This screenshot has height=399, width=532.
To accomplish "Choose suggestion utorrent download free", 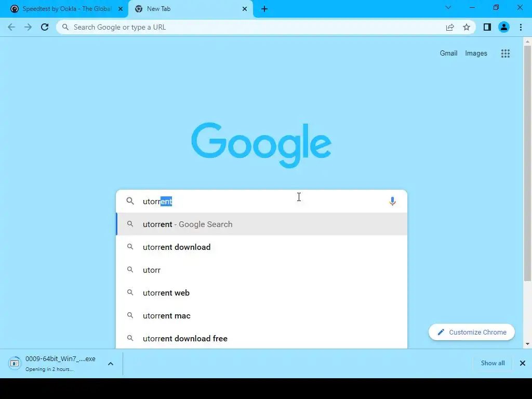I will click(x=262, y=338).
